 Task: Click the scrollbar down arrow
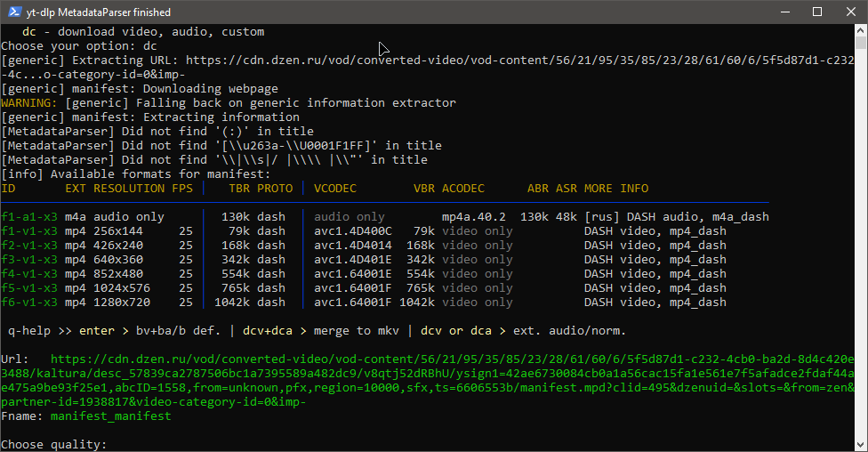(860, 445)
